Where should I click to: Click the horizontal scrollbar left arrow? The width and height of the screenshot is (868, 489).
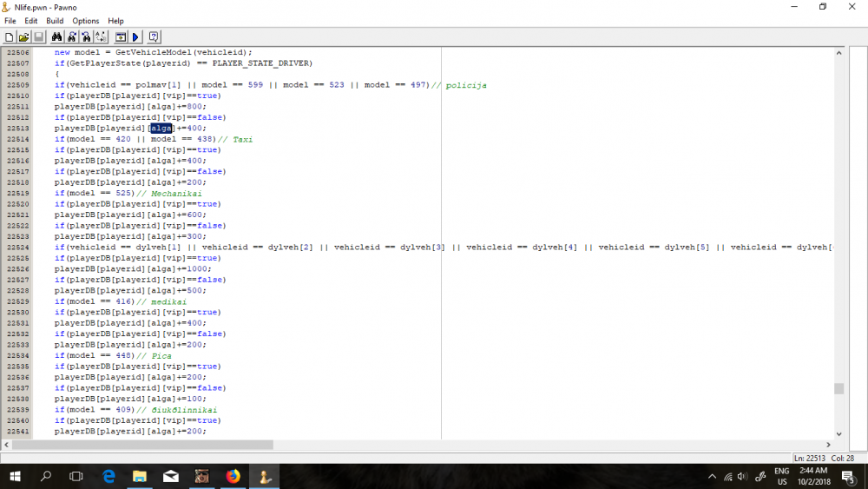[x=6, y=445]
